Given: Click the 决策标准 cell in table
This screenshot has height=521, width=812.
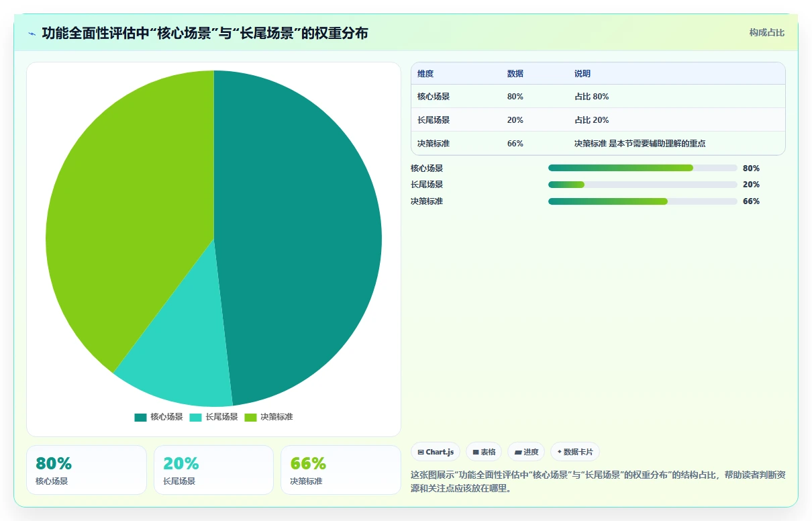Looking at the screenshot, I should [x=434, y=144].
